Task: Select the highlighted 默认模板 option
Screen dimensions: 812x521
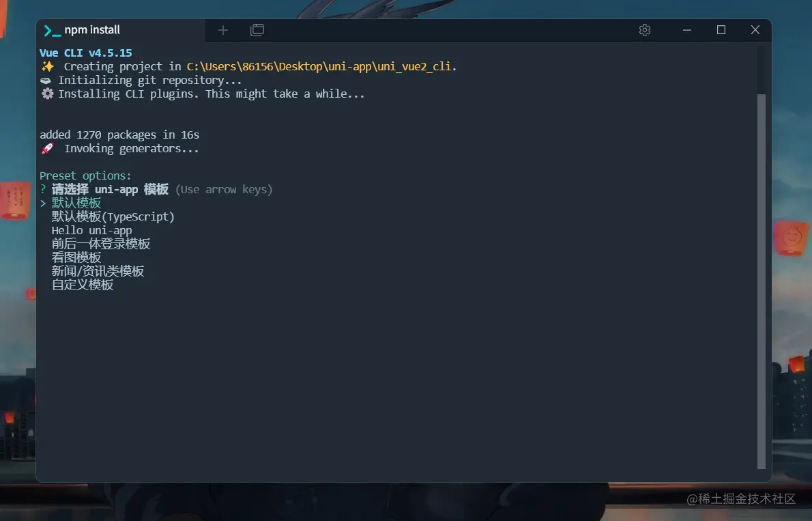Action: pos(76,203)
